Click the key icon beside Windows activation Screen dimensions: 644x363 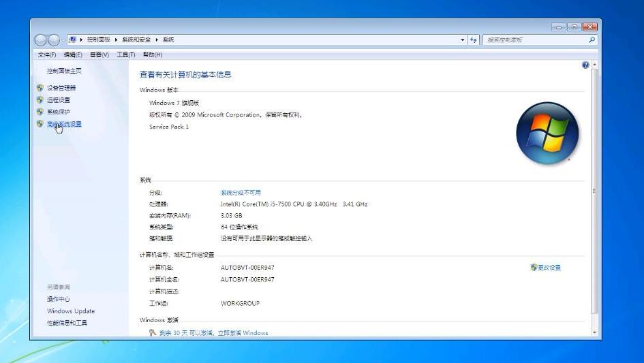(x=153, y=332)
